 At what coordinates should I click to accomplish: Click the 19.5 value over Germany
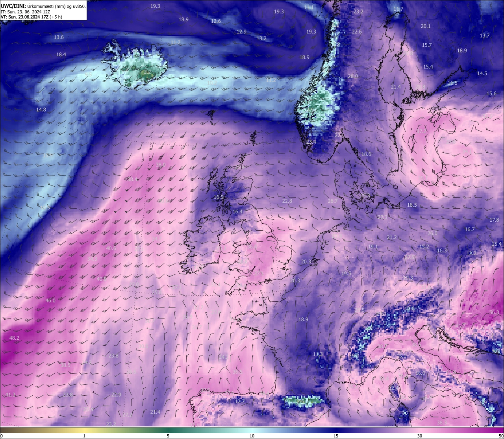tap(346, 273)
